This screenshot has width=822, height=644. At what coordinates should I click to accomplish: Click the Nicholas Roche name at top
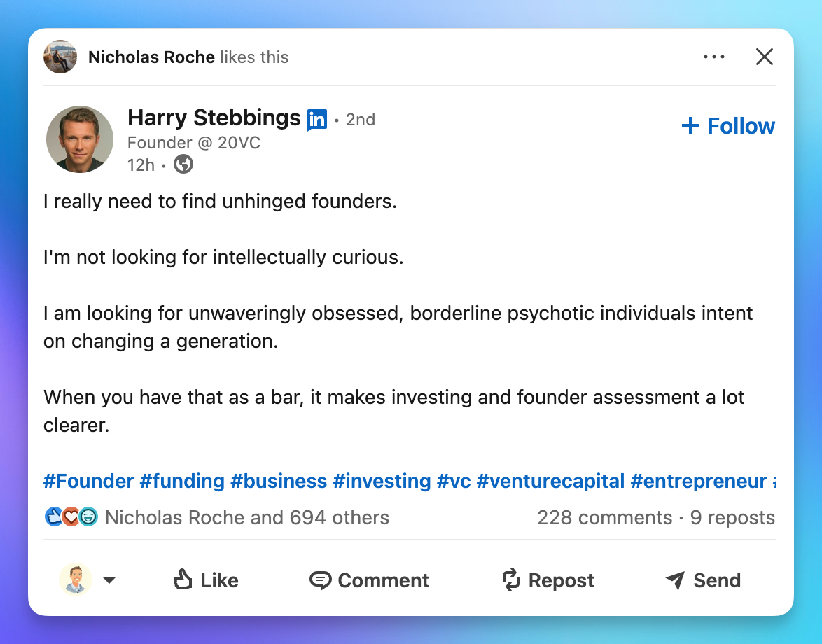pyautogui.click(x=151, y=57)
